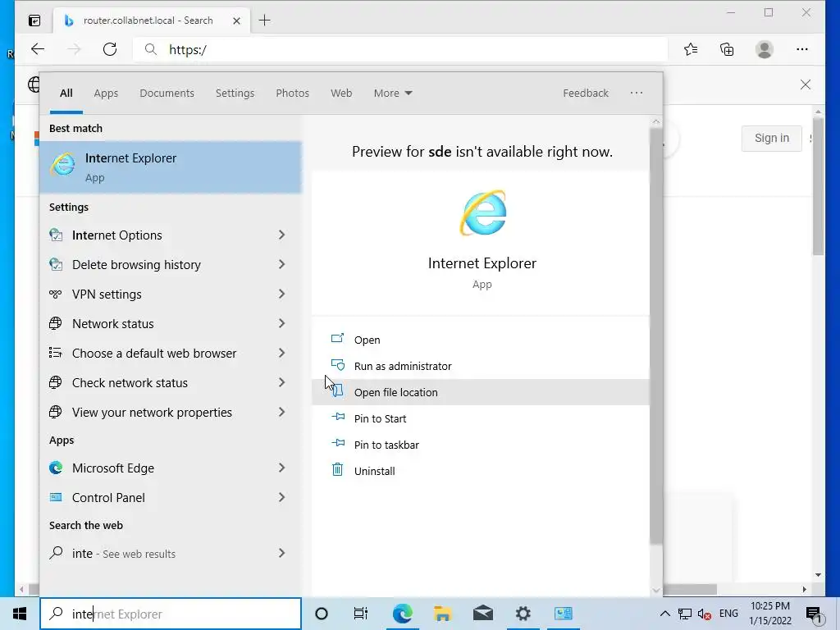Open the Windows Start button
Screen dimensions: 840x630
tap(20, 614)
